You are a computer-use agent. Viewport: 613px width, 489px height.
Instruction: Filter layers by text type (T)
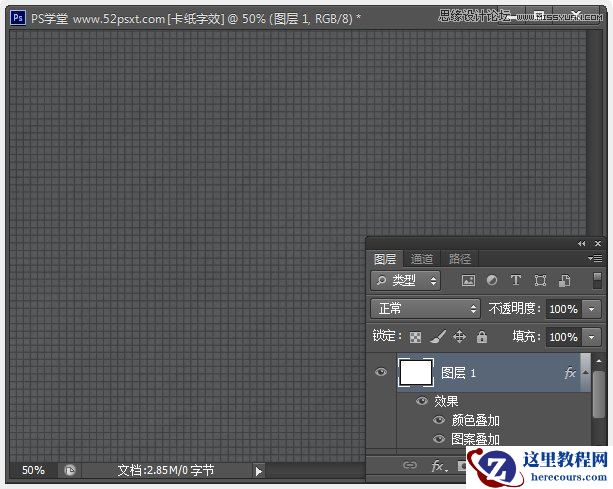(516, 280)
